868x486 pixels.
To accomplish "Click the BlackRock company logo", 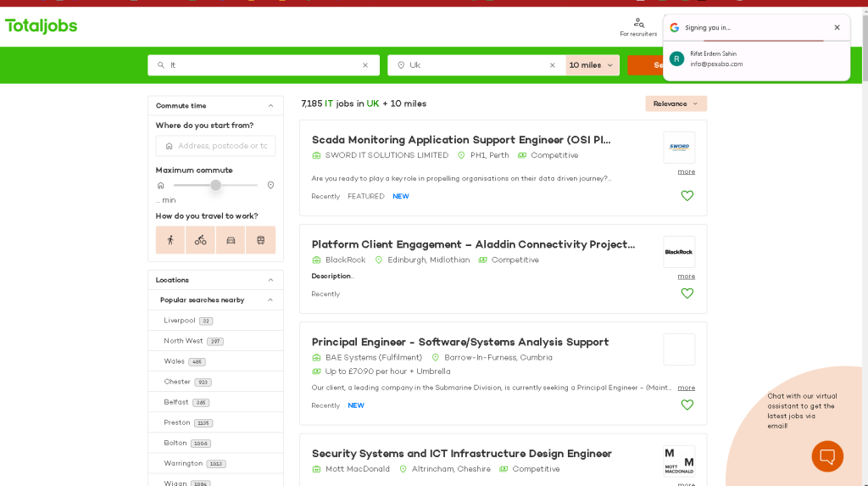I will click(x=679, y=252).
